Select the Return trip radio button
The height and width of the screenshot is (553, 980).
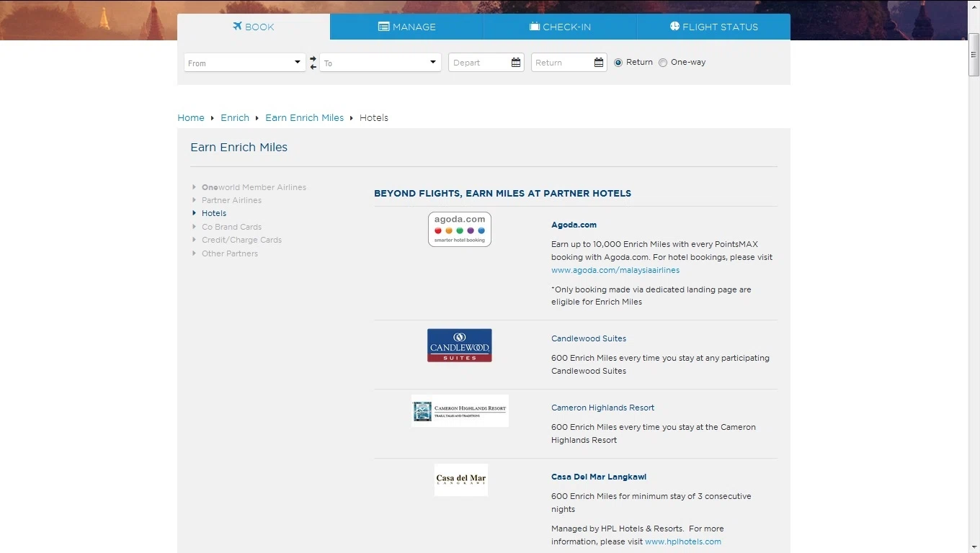pos(618,63)
